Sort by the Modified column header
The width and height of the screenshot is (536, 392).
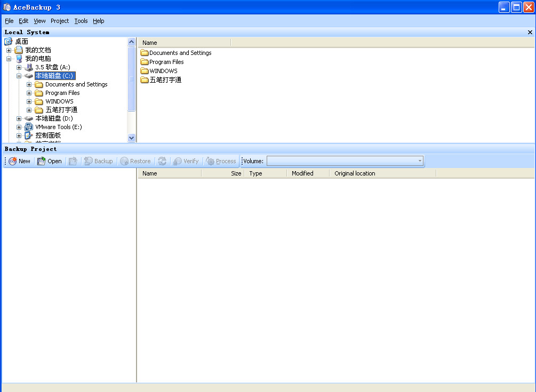point(302,173)
